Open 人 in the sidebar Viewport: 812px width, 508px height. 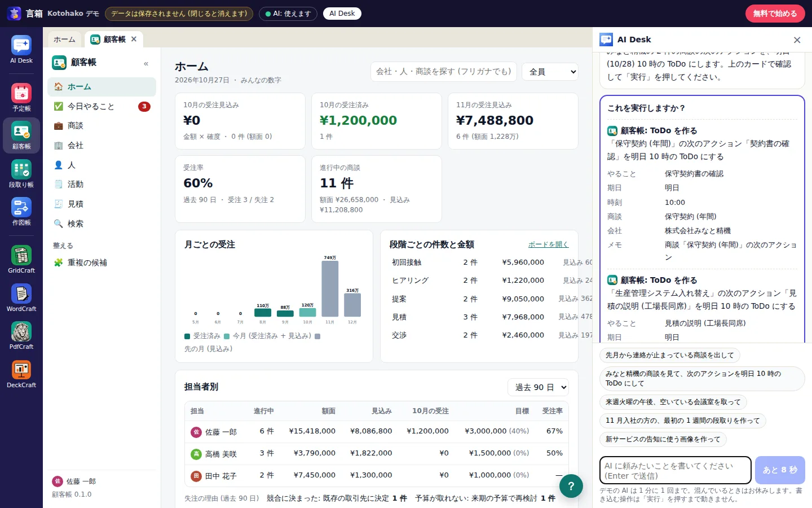102,165
